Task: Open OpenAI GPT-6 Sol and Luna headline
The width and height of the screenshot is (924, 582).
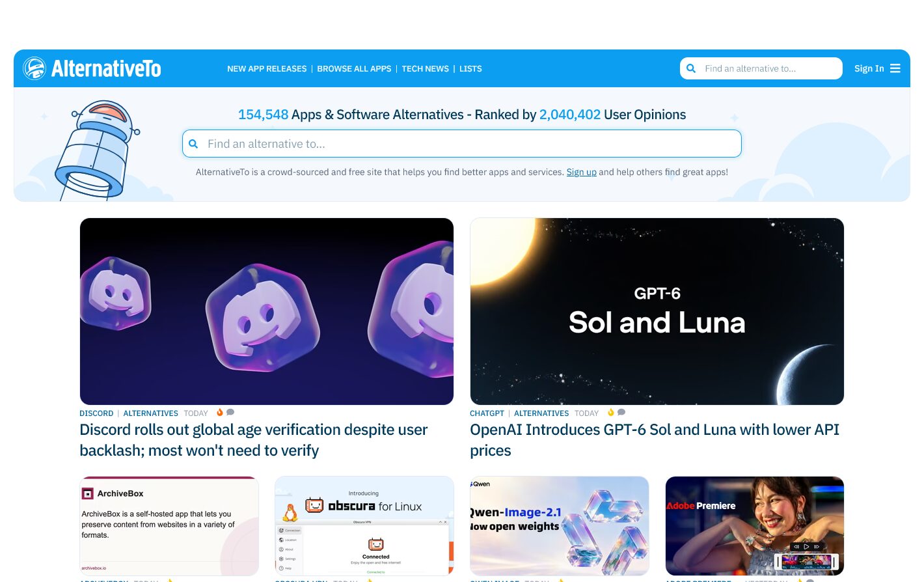Action: pos(655,440)
